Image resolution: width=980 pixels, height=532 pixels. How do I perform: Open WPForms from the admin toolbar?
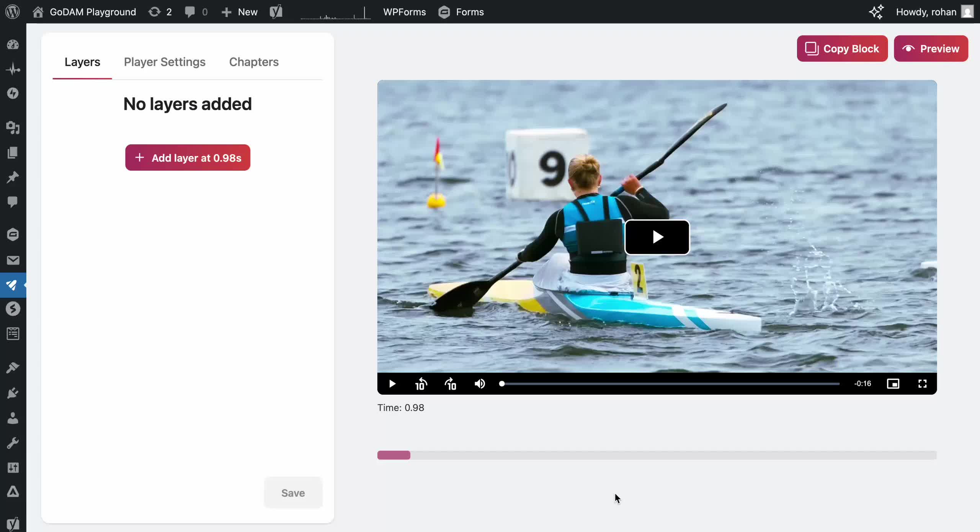[404, 12]
